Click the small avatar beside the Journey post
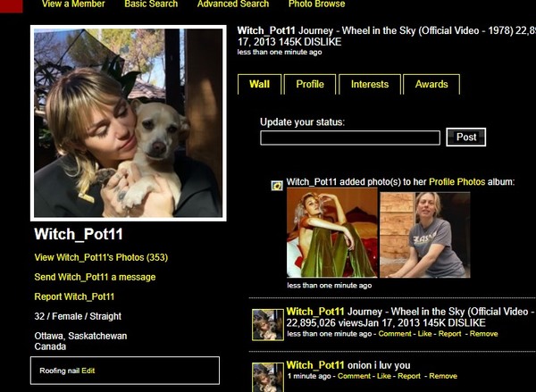 point(267,323)
